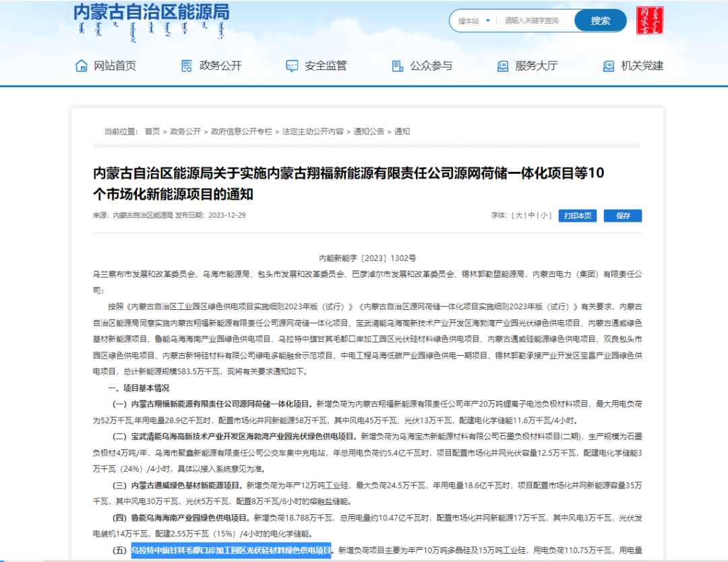Open the 政府信息公开专栏 breadcrumb link
The height and width of the screenshot is (562, 728).
click(x=241, y=132)
